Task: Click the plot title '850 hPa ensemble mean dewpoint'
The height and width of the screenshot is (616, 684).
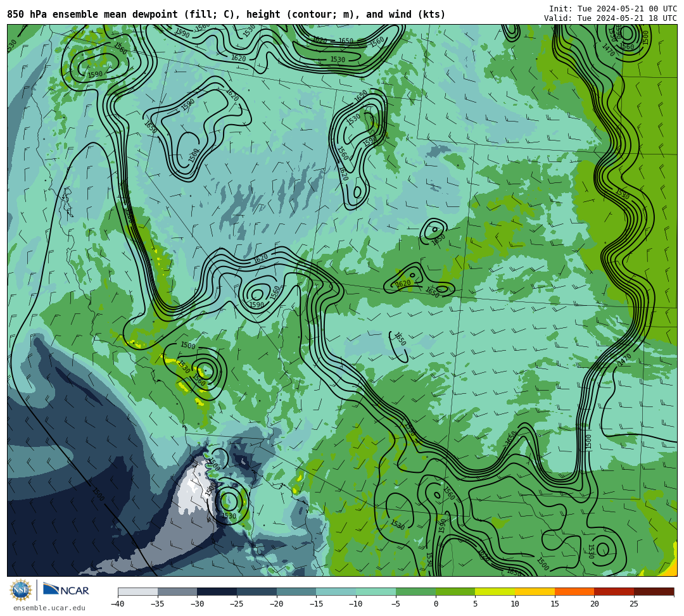Action: click(x=92, y=15)
